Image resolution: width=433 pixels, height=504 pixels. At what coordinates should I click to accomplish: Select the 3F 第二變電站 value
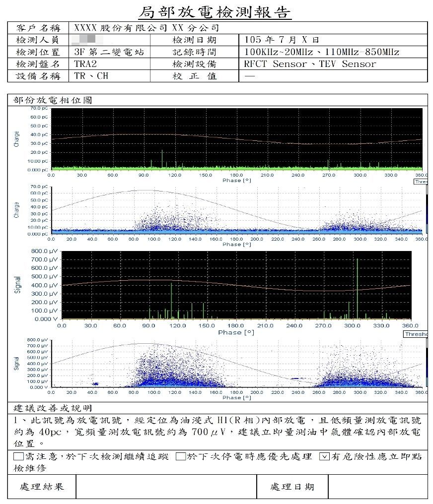[109, 52]
